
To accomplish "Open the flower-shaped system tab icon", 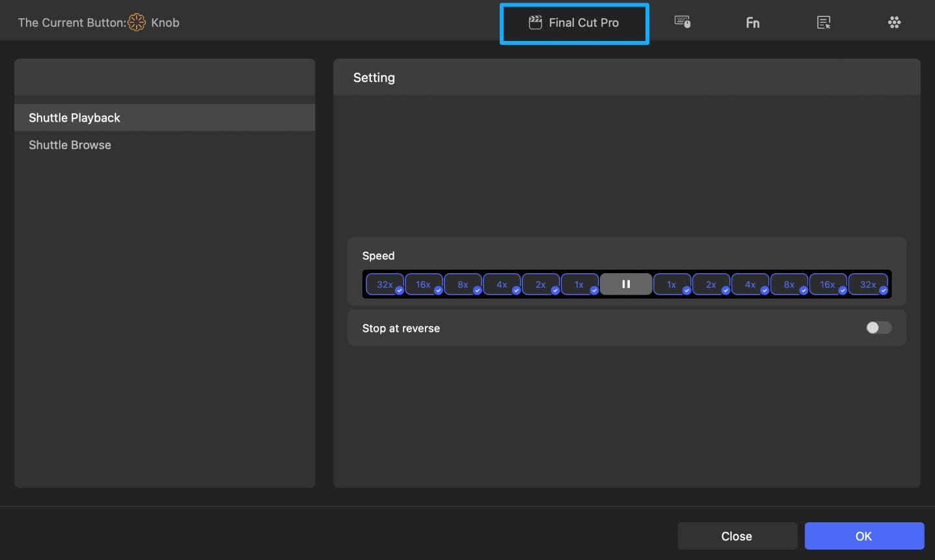I will pos(895,23).
